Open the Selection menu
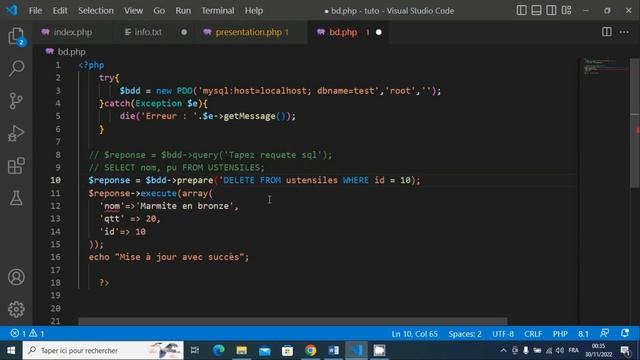 click(96, 11)
